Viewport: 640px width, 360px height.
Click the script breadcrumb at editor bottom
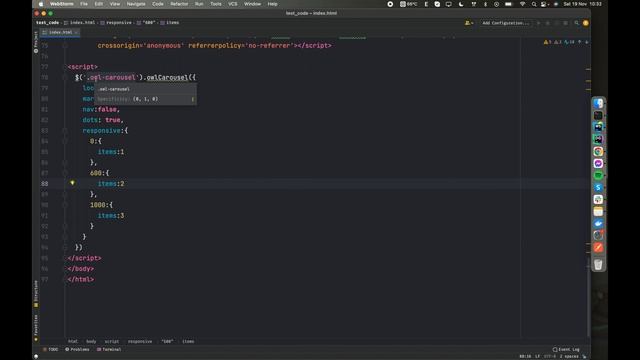[x=111, y=341]
